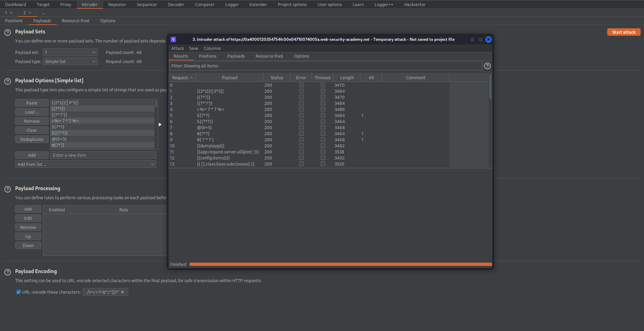Sort results by Status column
Image resolution: width=644 pixels, height=331 pixels.
point(277,78)
